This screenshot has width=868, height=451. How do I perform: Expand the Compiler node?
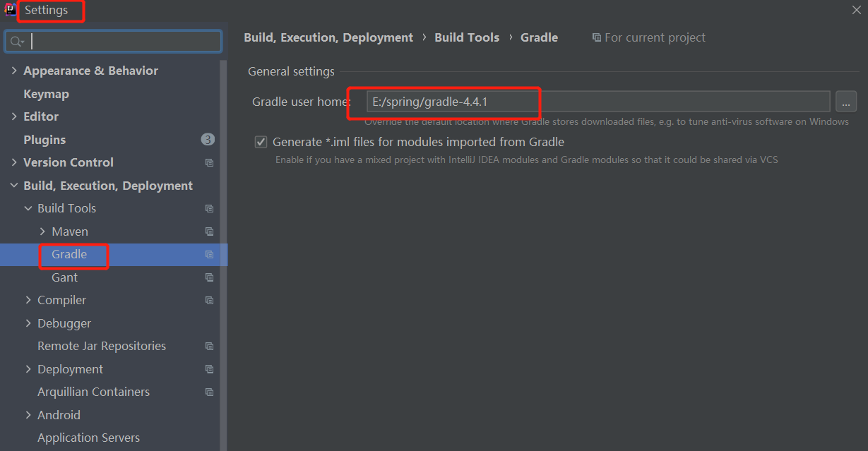click(x=28, y=300)
